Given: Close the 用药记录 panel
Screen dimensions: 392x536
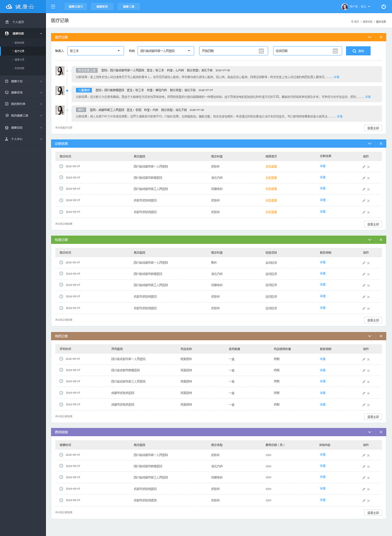Looking at the screenshot, I should pyautogui.click(x=381, y=336).
